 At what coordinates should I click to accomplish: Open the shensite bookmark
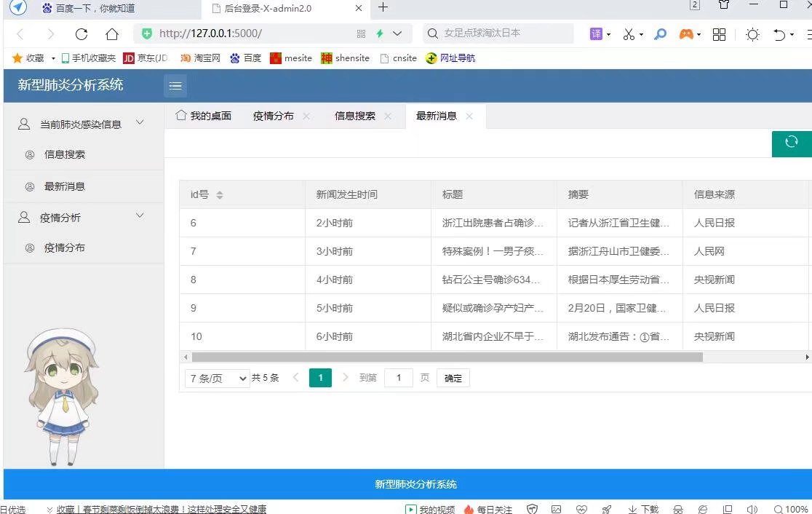346,58
